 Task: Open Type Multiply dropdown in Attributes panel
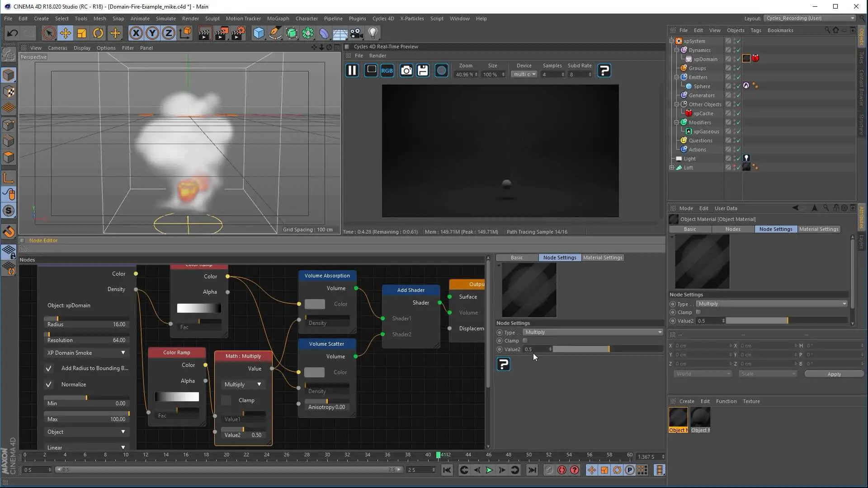772,304
